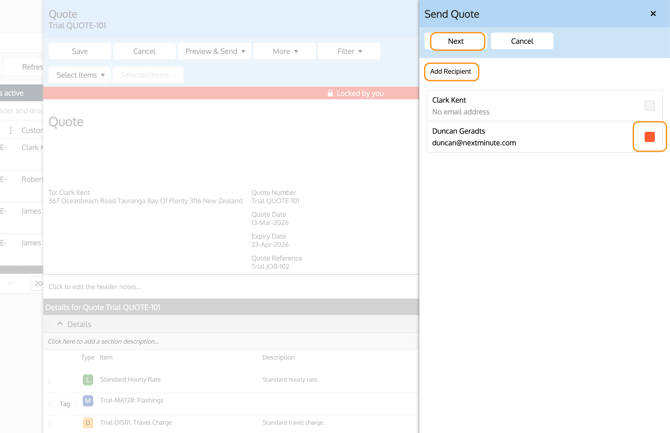Click the orange D disbursement icon
The width and height of the screenshot is (670, 433).
(x=88, y=423)
